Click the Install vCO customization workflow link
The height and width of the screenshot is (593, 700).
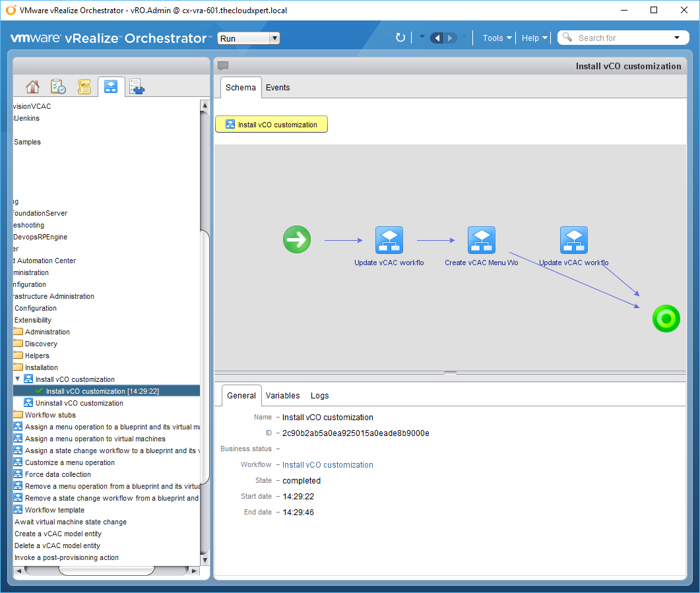coord(327,465)
